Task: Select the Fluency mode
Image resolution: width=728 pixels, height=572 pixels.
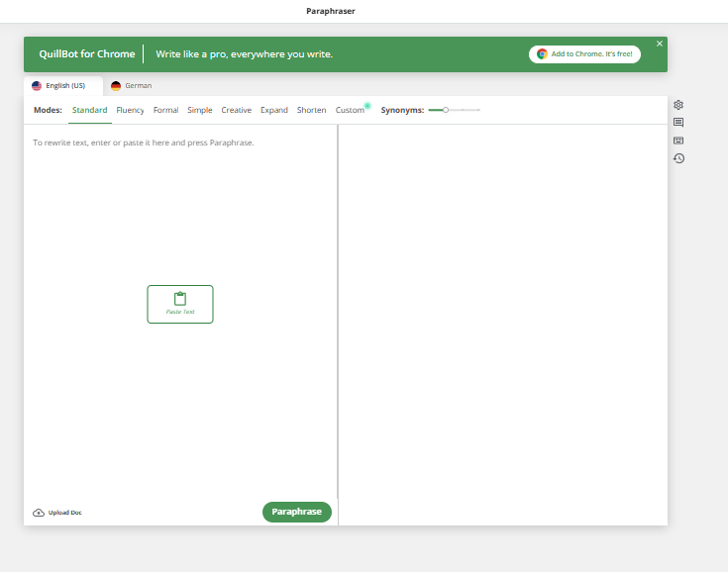Action: [130, 110]
